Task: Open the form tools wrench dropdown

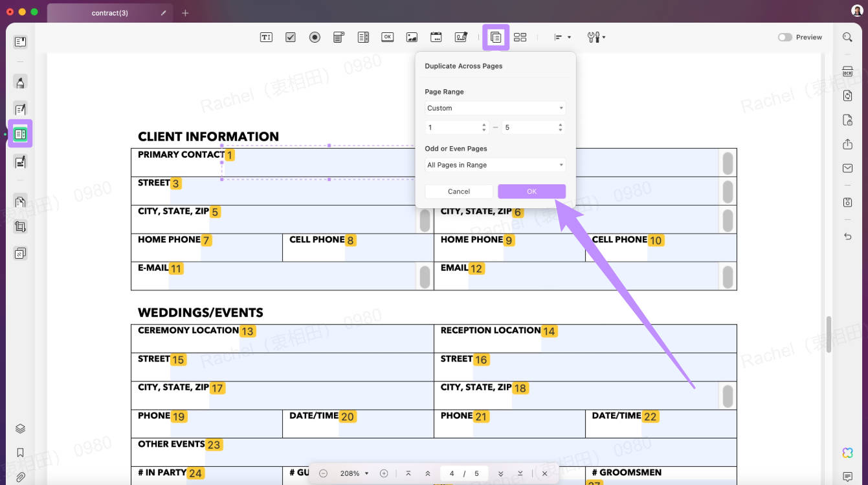Action: [x=596, y=38]
